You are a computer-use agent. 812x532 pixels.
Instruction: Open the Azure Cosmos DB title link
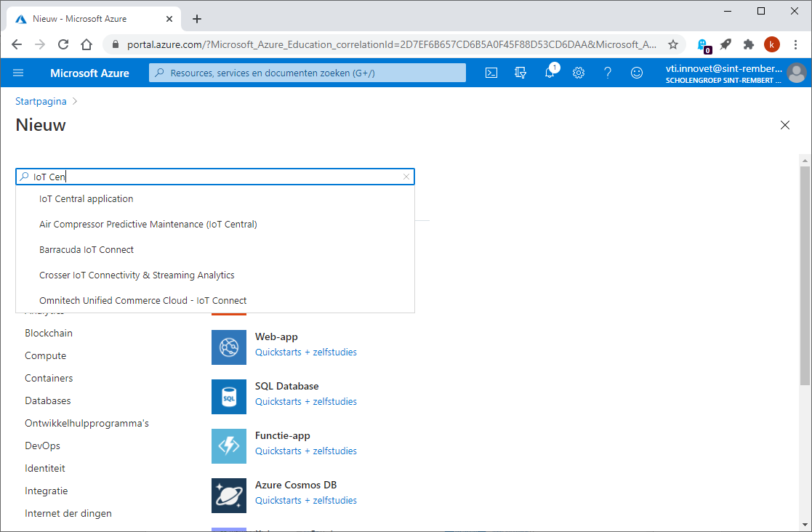tap(296, 485)
